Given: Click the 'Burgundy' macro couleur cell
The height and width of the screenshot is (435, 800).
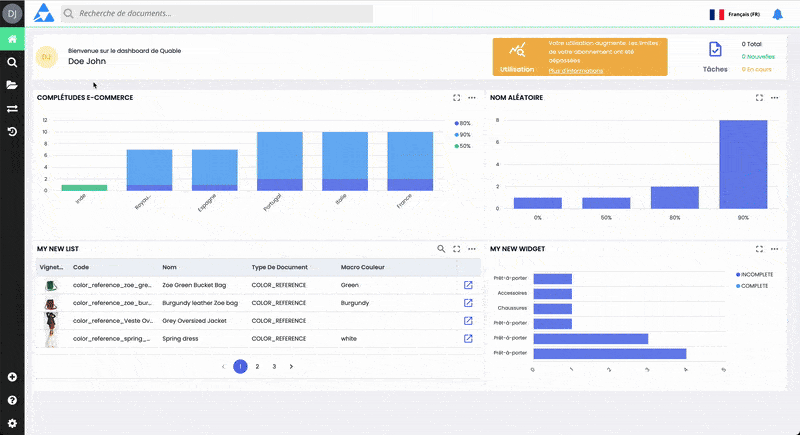Looking at the screenshot, I should (x=355, y=303).
